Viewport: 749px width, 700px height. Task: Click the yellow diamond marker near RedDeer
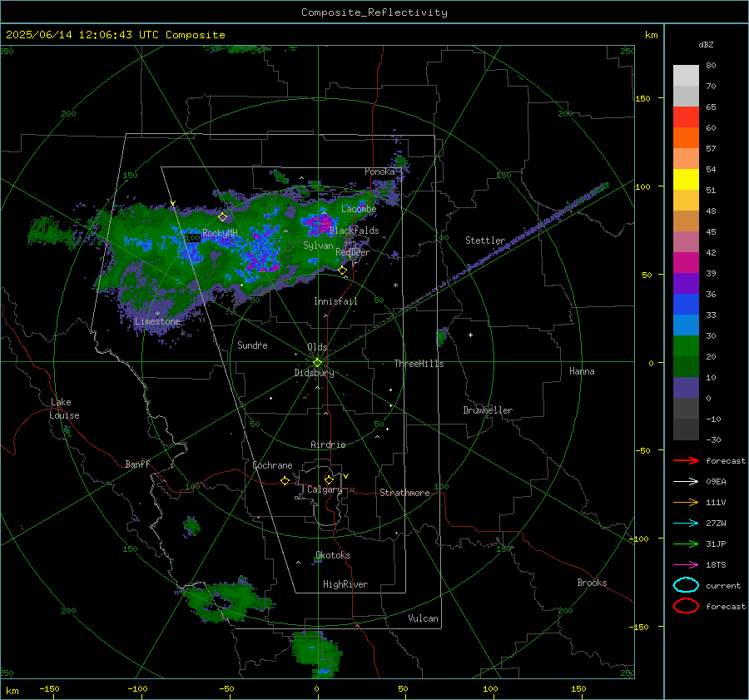tap(342, 271)
